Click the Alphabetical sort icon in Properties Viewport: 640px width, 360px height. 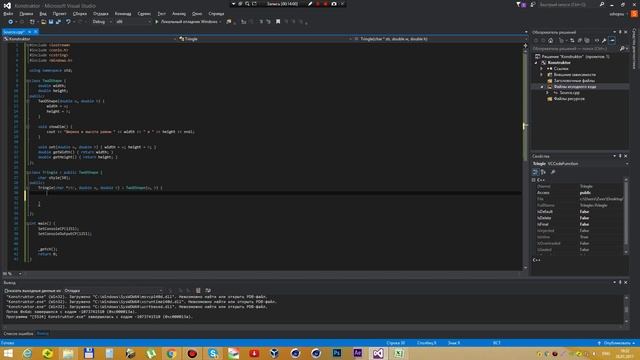tap(543, 172)
